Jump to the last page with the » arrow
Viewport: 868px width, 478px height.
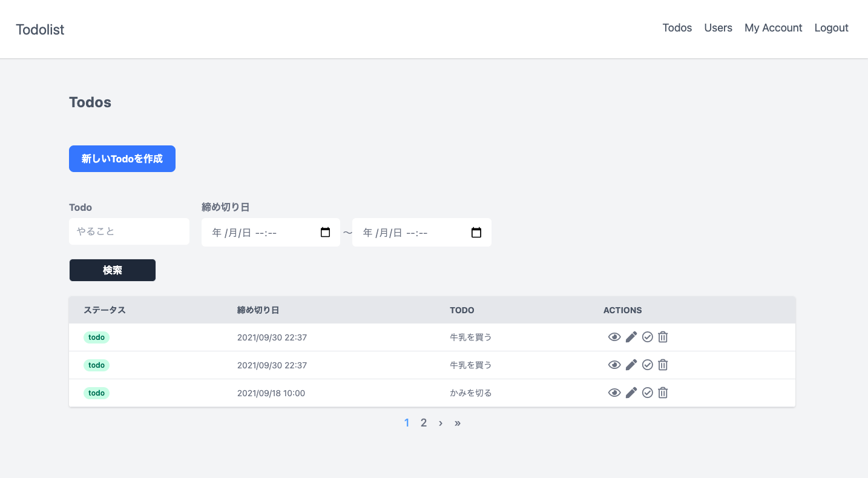point(458,423)
